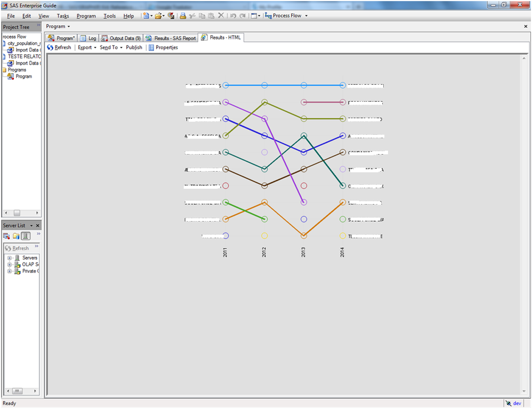Click the Properties button
The height and width of the screenshot is (409, 532).
[x=163, y=47]
